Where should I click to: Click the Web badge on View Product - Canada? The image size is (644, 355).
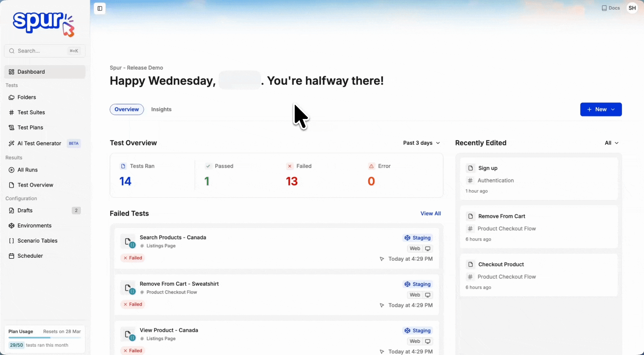click(x=419, y=341)
